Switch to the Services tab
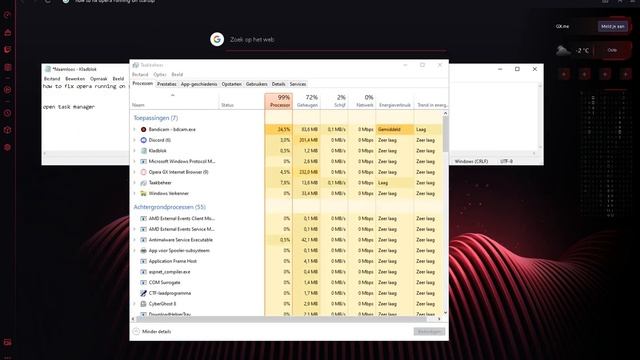The height and width of the screenshot is (360, 640). coord(298,84)
